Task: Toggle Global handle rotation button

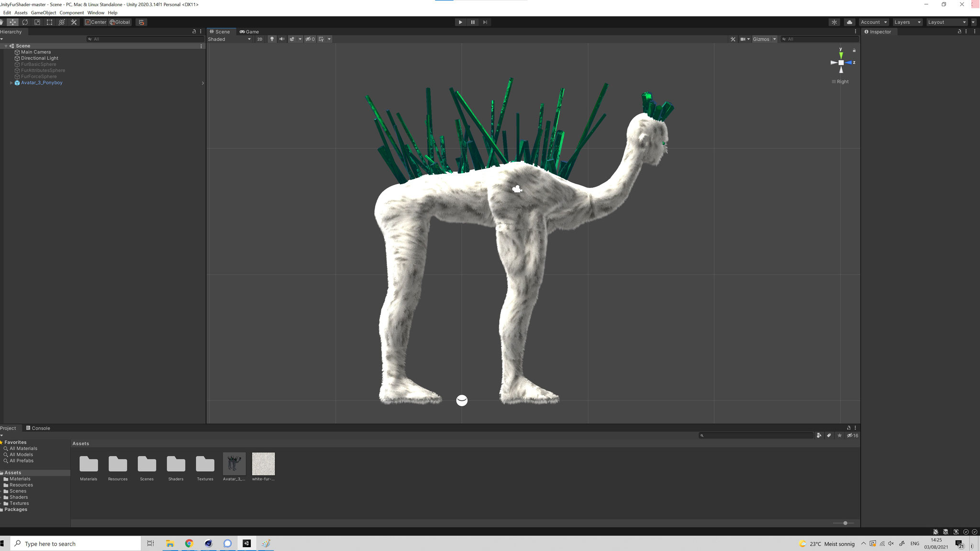Action: point(120,22)
